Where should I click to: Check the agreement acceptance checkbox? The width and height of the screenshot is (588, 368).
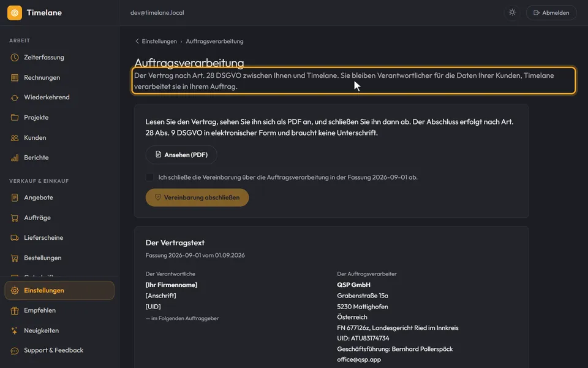(x=149, y=177)
